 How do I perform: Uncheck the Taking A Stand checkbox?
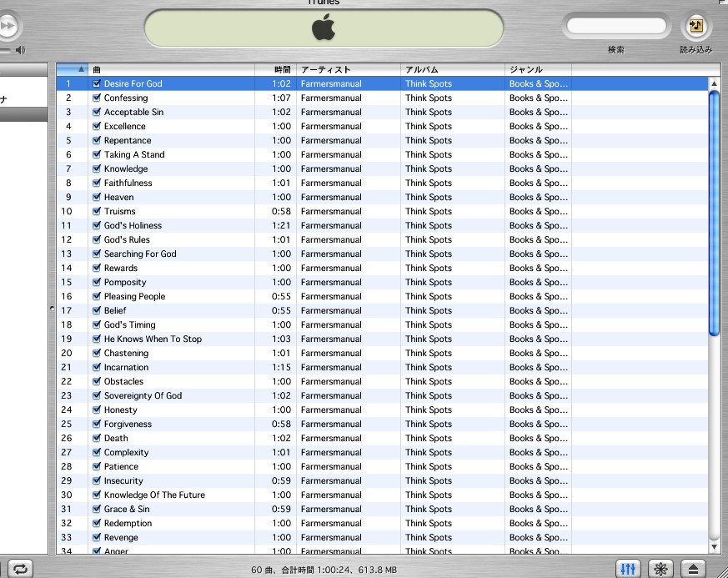[x=97, y=154]
